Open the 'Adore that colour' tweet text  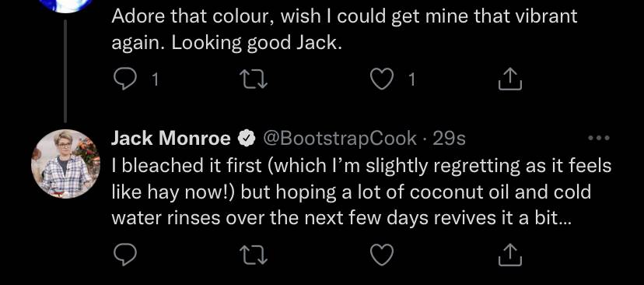pyautogui.click(x=345, y=30)
